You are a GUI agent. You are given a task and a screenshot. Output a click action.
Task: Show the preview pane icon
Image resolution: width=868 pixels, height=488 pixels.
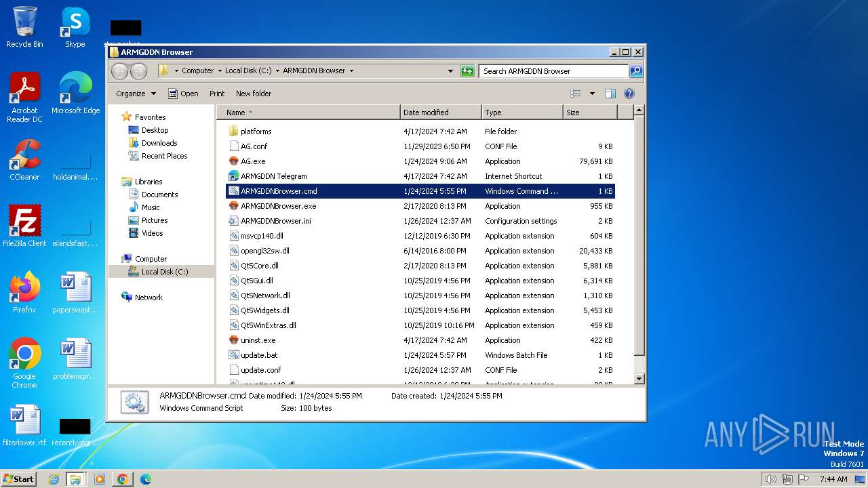pos(610,94)
